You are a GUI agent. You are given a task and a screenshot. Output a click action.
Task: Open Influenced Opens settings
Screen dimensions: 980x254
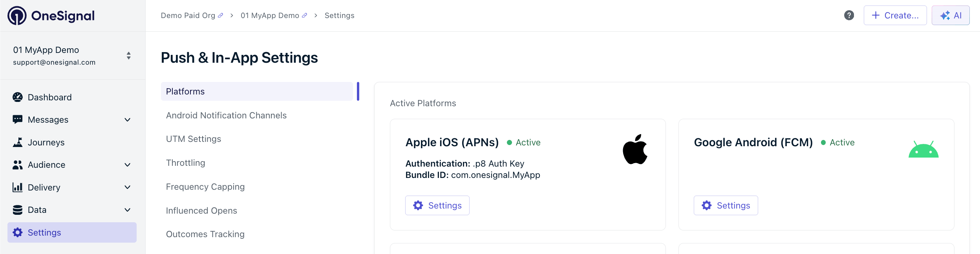click(x=201, y=210)
